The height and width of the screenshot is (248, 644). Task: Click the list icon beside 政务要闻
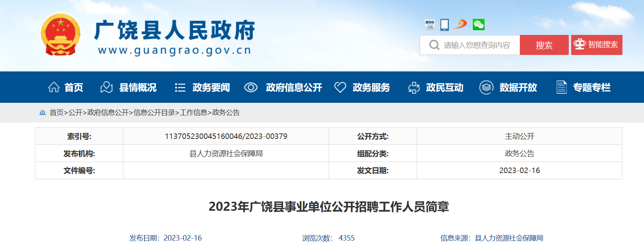180,87
